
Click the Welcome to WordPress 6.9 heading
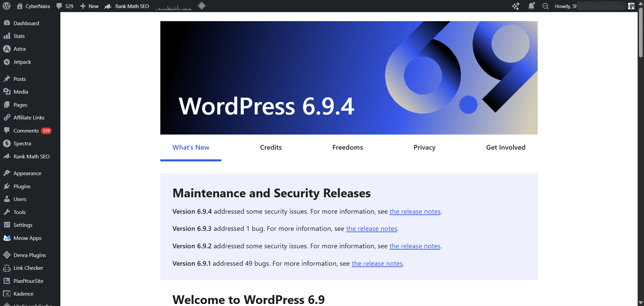[x=249, y=299]
